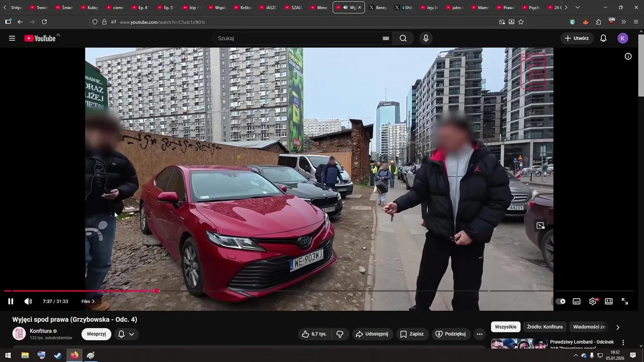Start voice search with the microphone

click(426, 38)
